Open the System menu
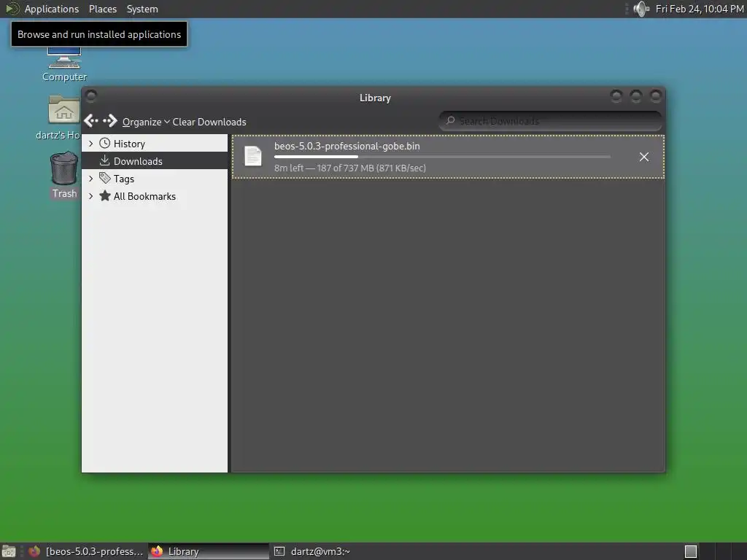This screenshot has width=747, height=560. tap(142, 9)
